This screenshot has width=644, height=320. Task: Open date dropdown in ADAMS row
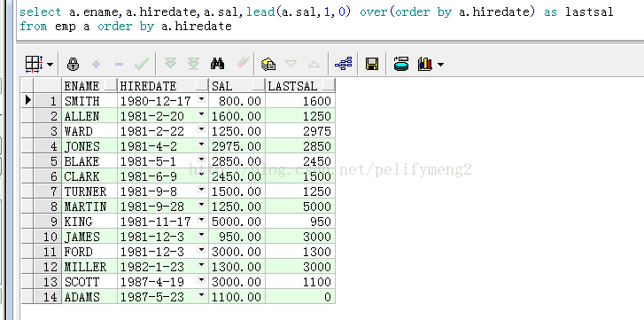201,295
